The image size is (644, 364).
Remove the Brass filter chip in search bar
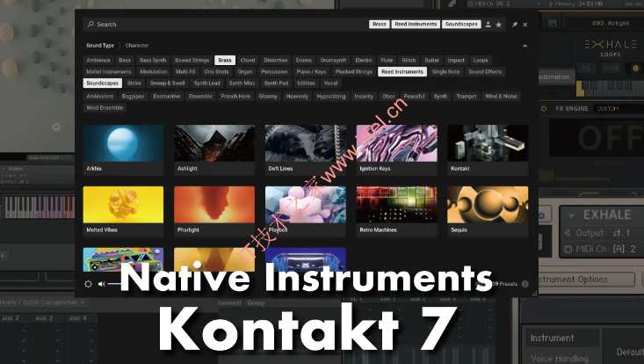pyautogui.click(x=379, y=25)
